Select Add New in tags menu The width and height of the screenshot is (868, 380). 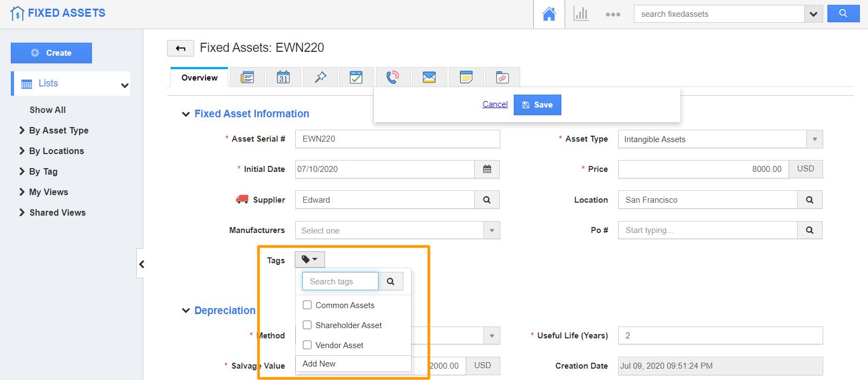[x=319, y=364]
